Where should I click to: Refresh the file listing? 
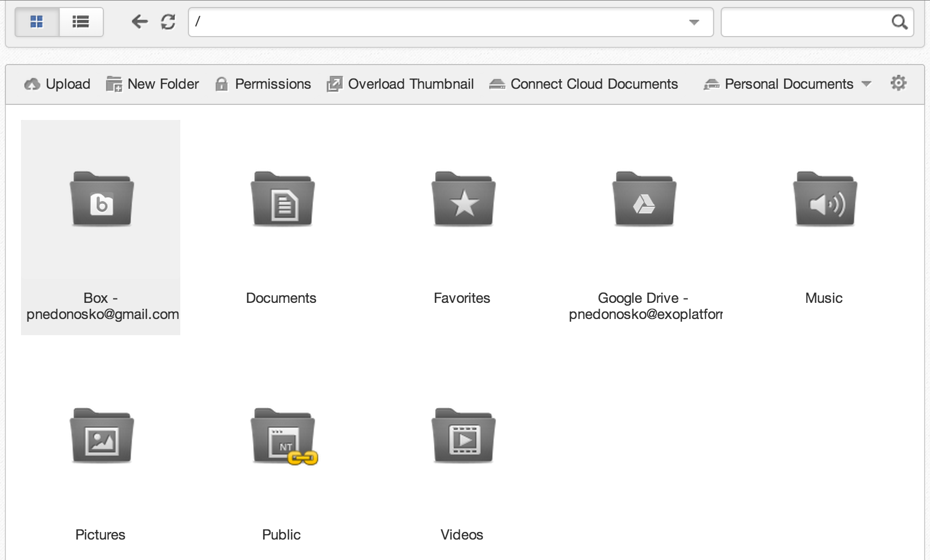point(168,22)
